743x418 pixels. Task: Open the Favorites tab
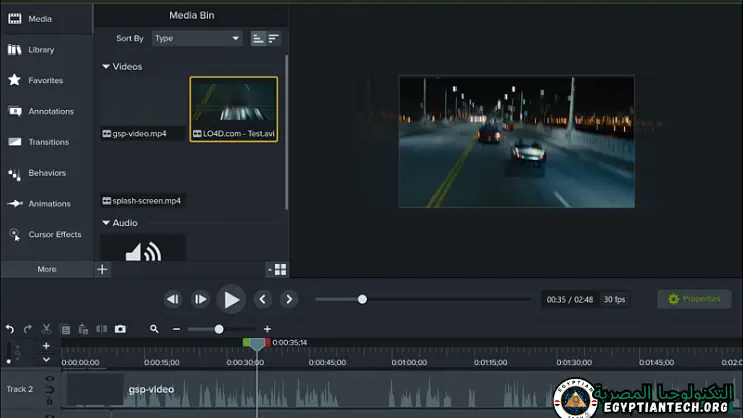coord(46,81)
